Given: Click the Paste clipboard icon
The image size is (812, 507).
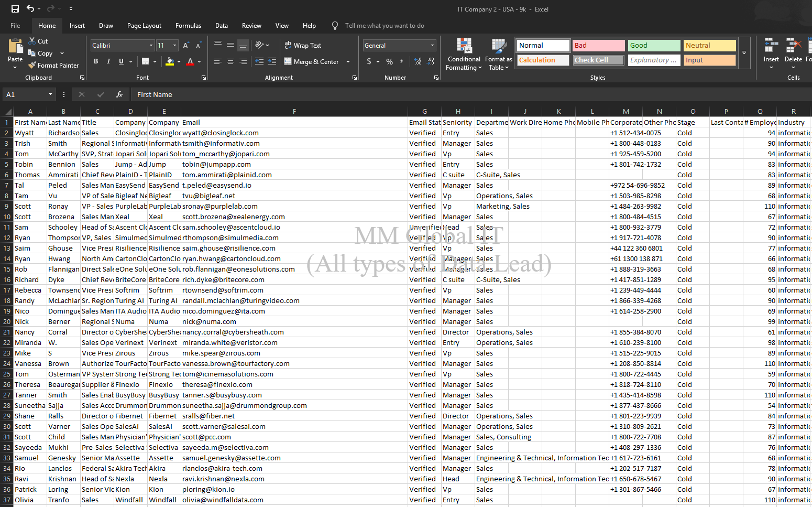Looking at the screenshot, I should pos(15,47).
